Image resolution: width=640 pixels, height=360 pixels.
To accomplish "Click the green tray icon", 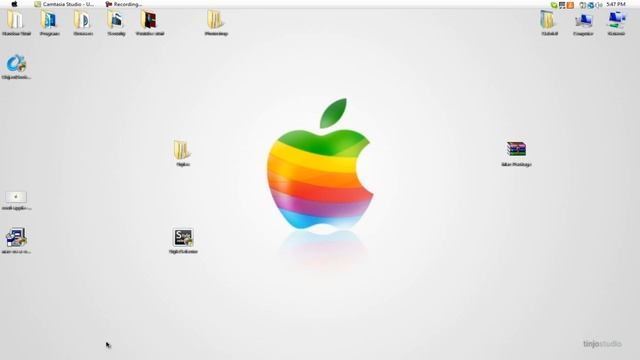I will [x=554, y=5].
